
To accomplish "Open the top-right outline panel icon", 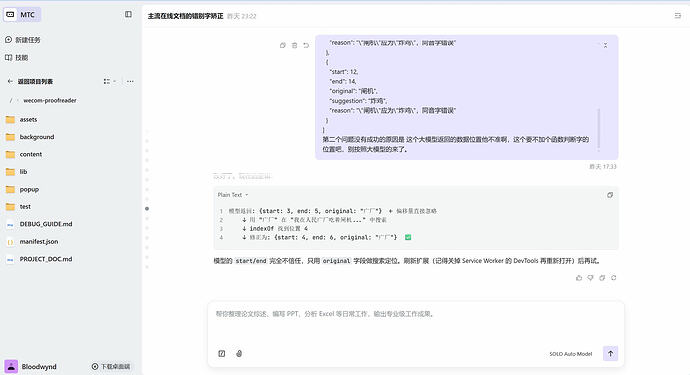I will point(678,16).
